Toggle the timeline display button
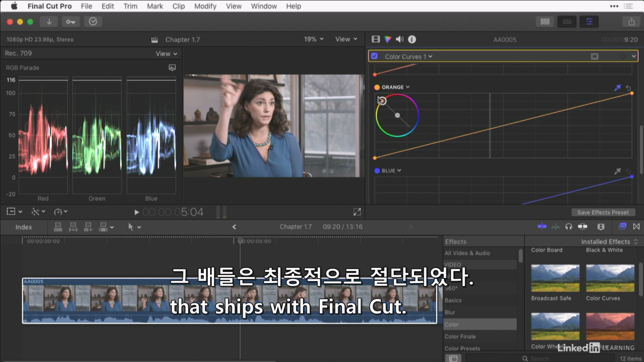Viewport: 644px width, 362px height. pos(567,22)
